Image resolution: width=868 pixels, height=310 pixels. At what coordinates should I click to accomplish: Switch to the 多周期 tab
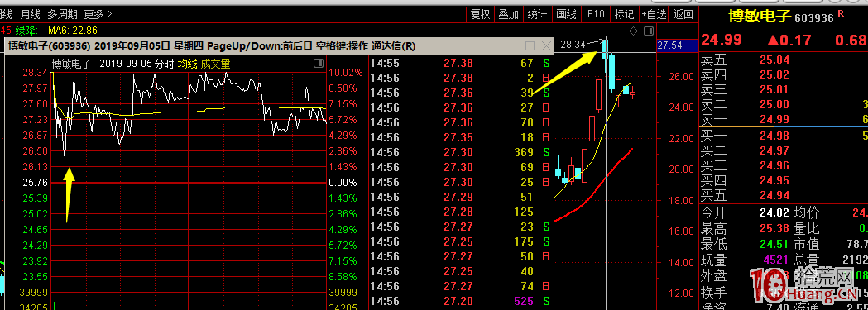pos(62,14)
